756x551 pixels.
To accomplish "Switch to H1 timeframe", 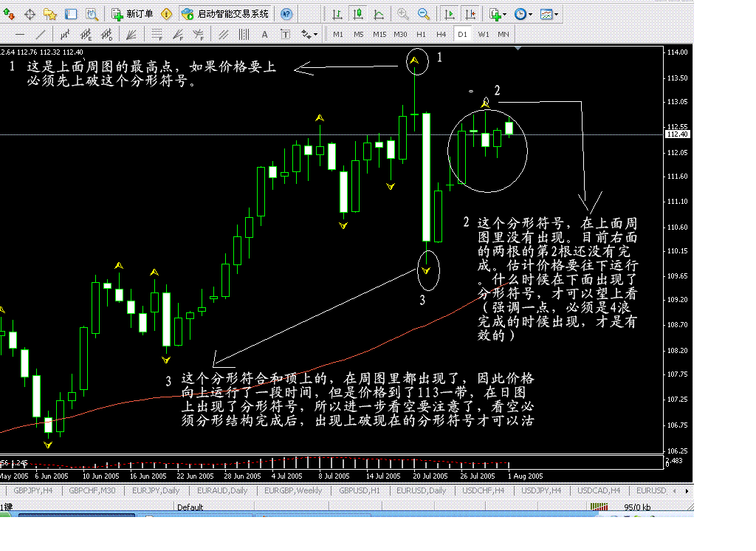I will [x=421, y=34].
